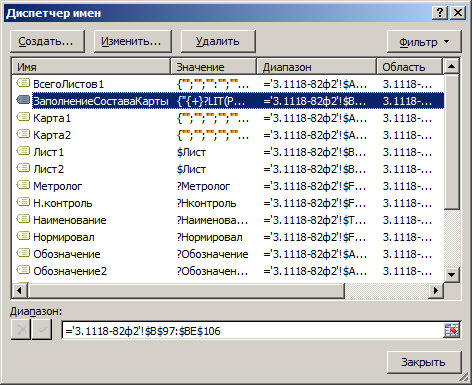This screenshot has width=472, height=385.
Task: Select the name icon for ВсегоЛистов1
Action: tap(23, 83)
